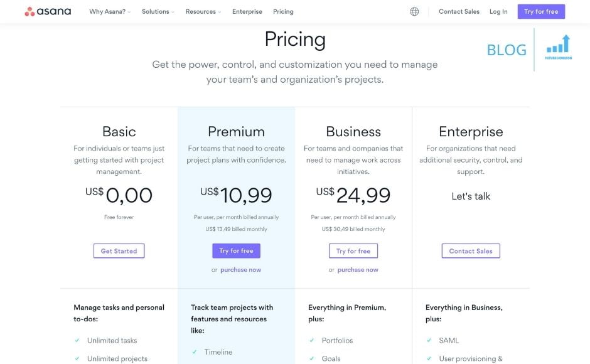Go to the Enterprise nav item
The height and width of the screenshot is (364, 590).
pos(247,11)
